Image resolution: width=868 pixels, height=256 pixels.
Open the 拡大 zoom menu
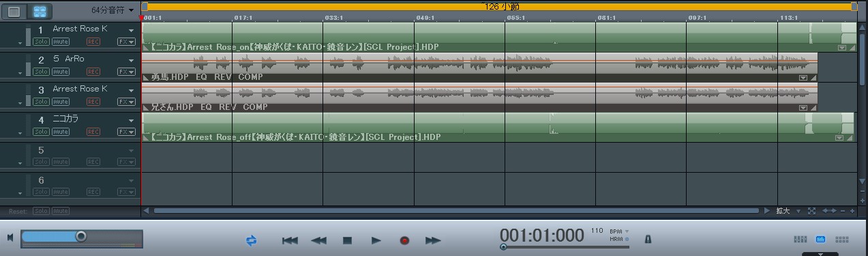click(787, 211)
